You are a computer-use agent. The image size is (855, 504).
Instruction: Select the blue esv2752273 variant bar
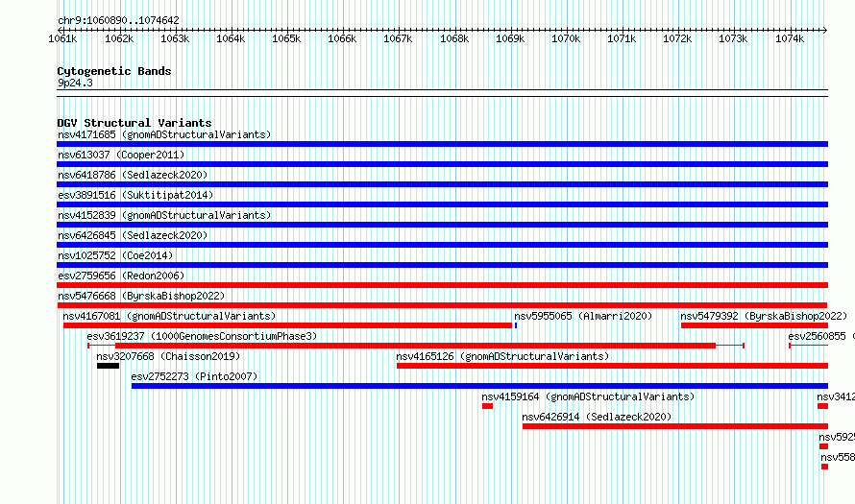[x=479, y=386]
